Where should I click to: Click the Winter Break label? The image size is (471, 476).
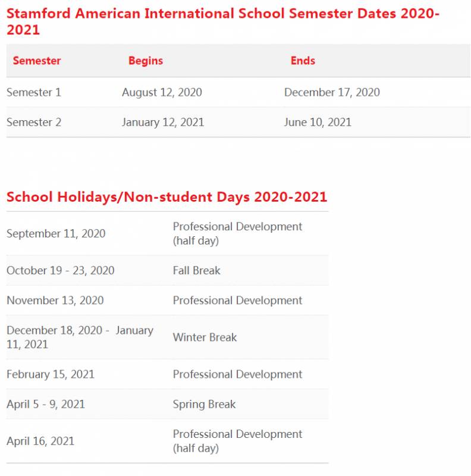coord(205,337)
